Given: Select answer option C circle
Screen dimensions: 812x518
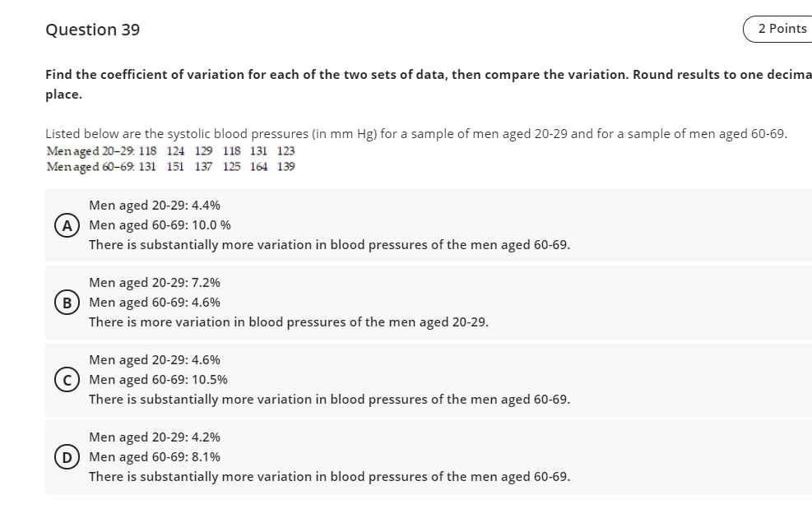Looking at the screenshot, I should pyautogui.click(x=66, y=380).
